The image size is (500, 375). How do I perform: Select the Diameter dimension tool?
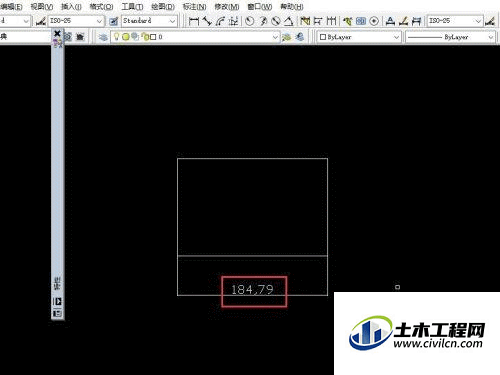[x=275, y=21]
